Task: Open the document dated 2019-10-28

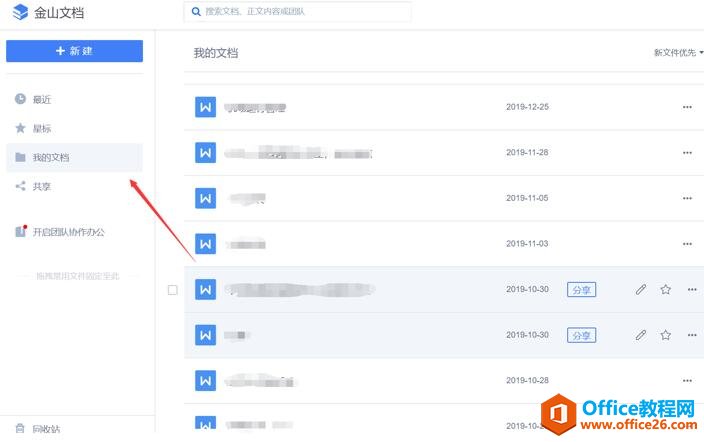Action: (x=444, y=380)
